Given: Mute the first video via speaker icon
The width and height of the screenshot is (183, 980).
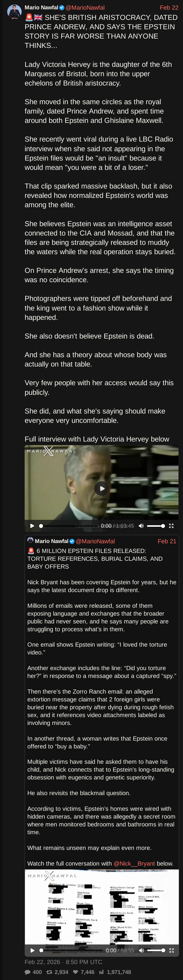Looking at the screenshot, I should tap(141, 526).
